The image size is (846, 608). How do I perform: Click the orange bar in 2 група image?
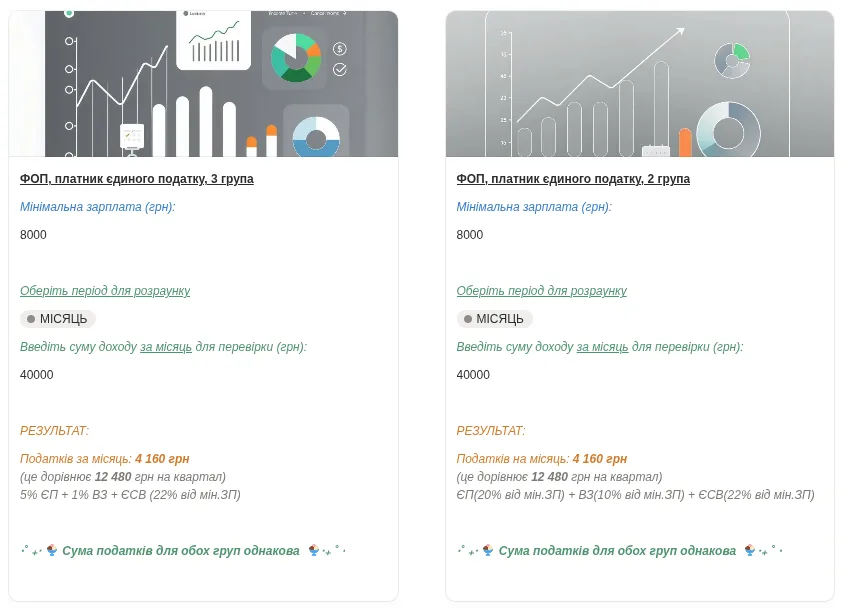(x=685, y=142)
